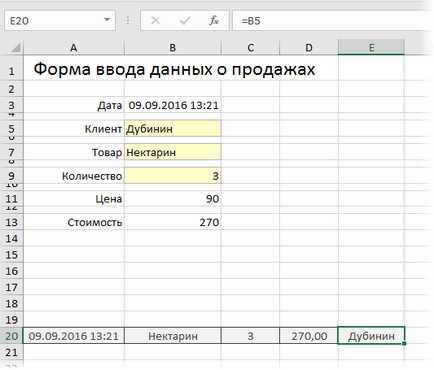Select row 18 header

[x=12, y=303]
